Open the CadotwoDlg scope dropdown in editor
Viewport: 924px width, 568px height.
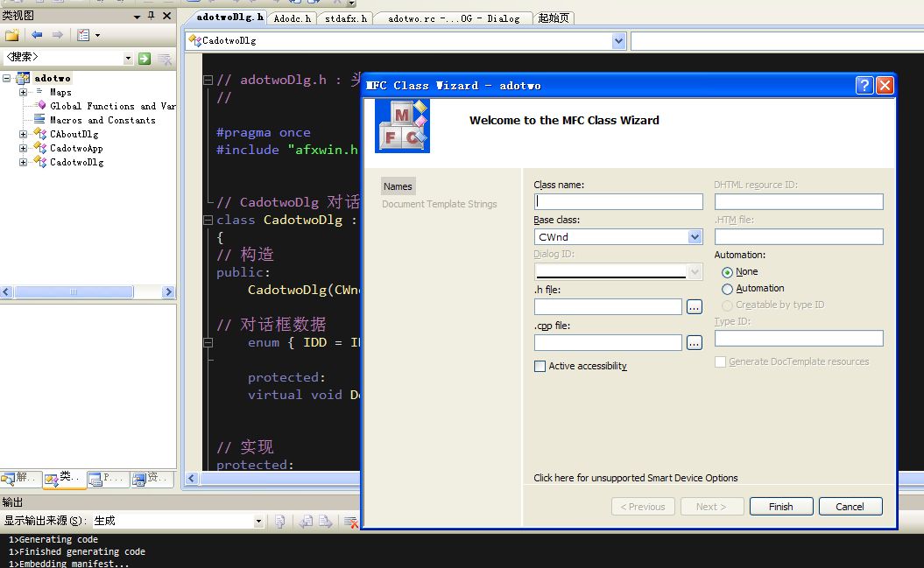[618, 40]
